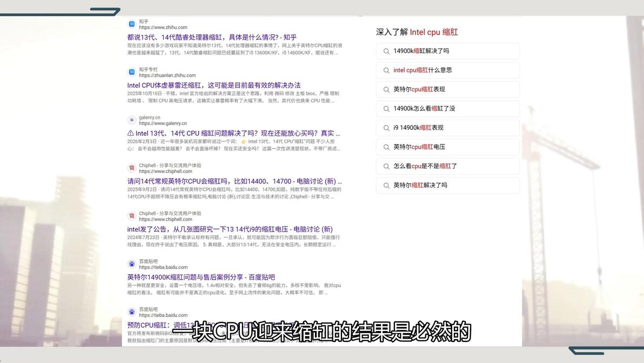Click the snippet dated 2026年2月3日
Screen dimensions: 644x363
[233, 145]
